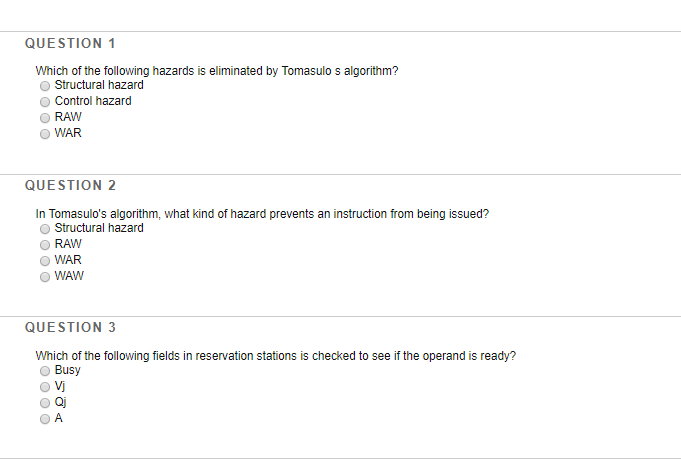Image resolution: width=681 pixels, height=459 pixels.
Task: Choose Control hazard radio button
Action: coord(45,102)
